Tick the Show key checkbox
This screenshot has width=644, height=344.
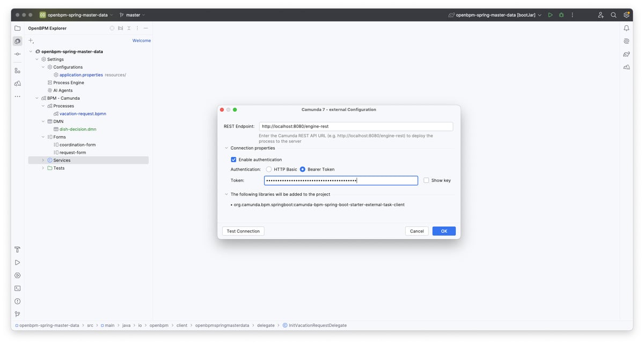(x=426, y=180)
